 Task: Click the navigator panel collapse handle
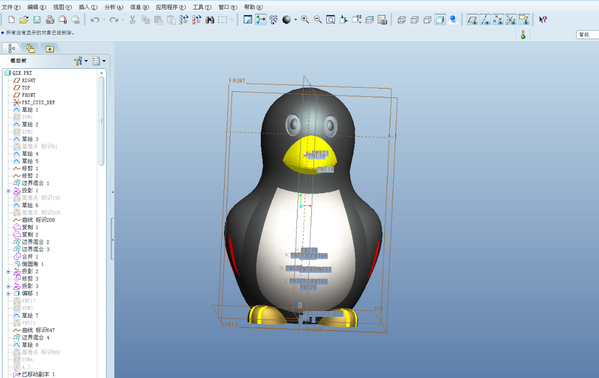(x=112, y=239)
